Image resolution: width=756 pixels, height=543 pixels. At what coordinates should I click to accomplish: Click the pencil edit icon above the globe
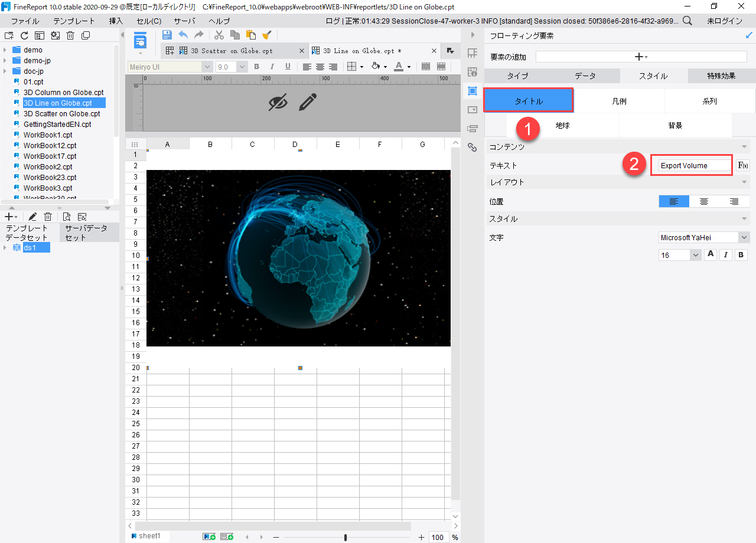pyautogui.click(x=308, y=102)
